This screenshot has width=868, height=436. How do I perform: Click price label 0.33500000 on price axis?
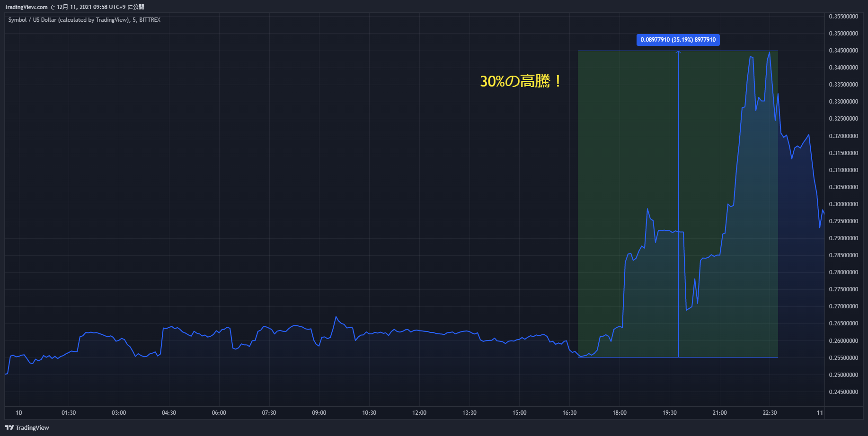pos(843,85)
